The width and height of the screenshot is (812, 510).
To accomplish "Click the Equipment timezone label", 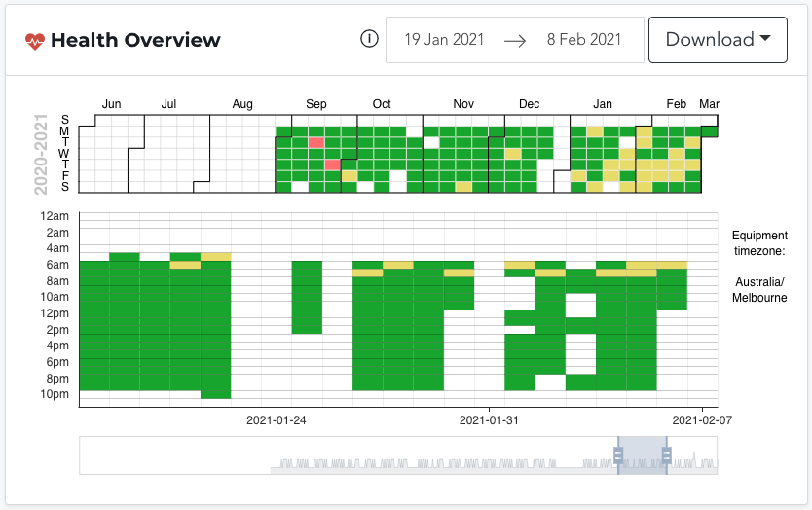I will point(759,243).
